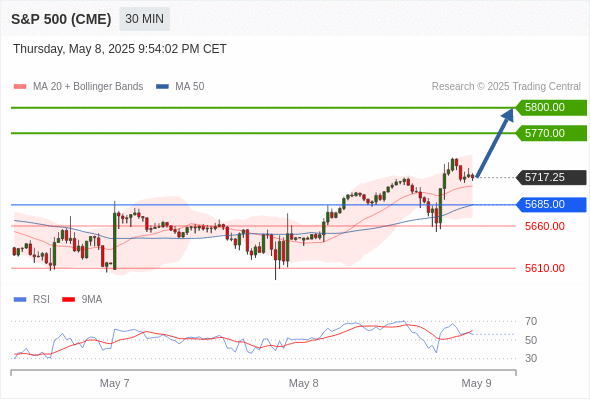Viewport: 590px width, 400px height.
Task: Click the 5610.00 support level label
Action: pyautogui.click(x=545, y=268)
